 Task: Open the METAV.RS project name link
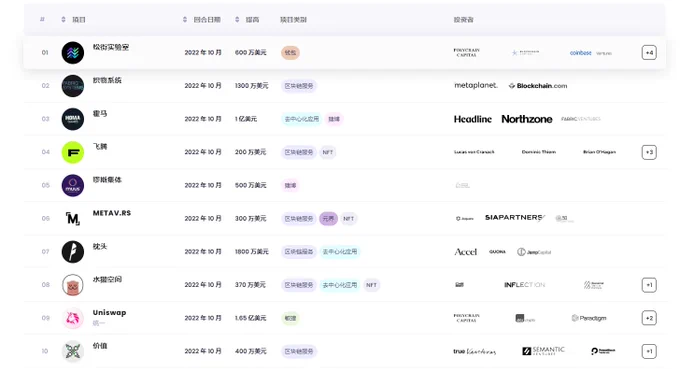[111, 213]
